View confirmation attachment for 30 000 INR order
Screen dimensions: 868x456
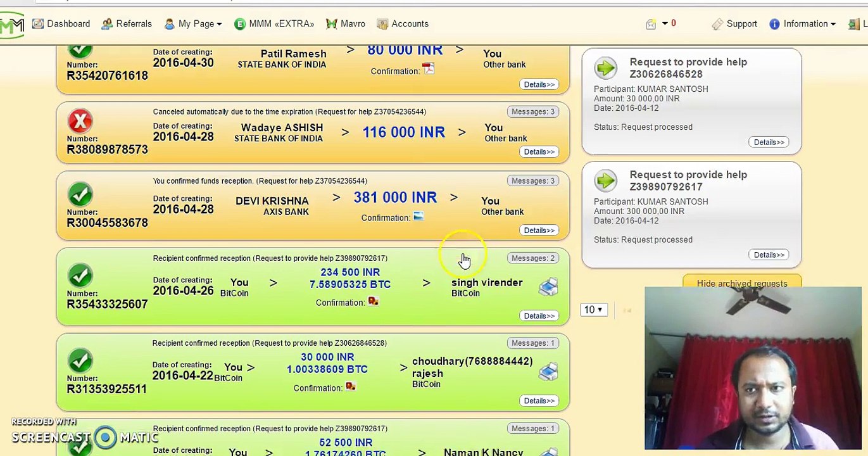coord(351,386)
